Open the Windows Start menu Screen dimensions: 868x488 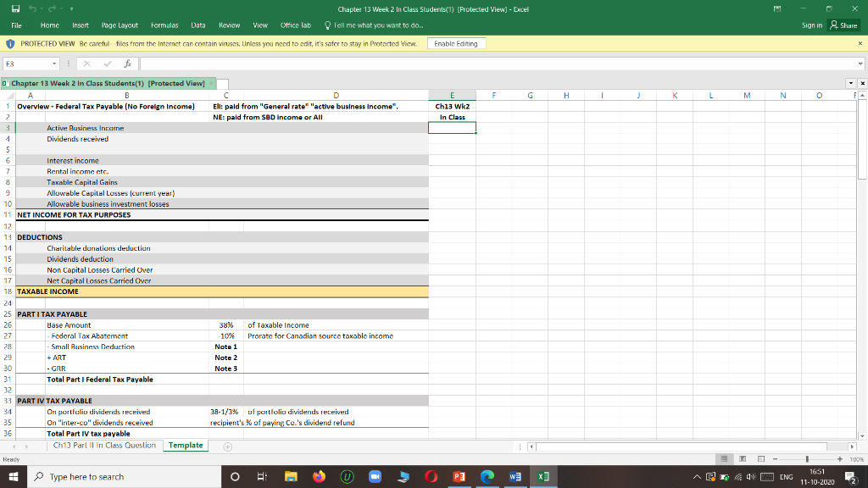tap(14, 476)
